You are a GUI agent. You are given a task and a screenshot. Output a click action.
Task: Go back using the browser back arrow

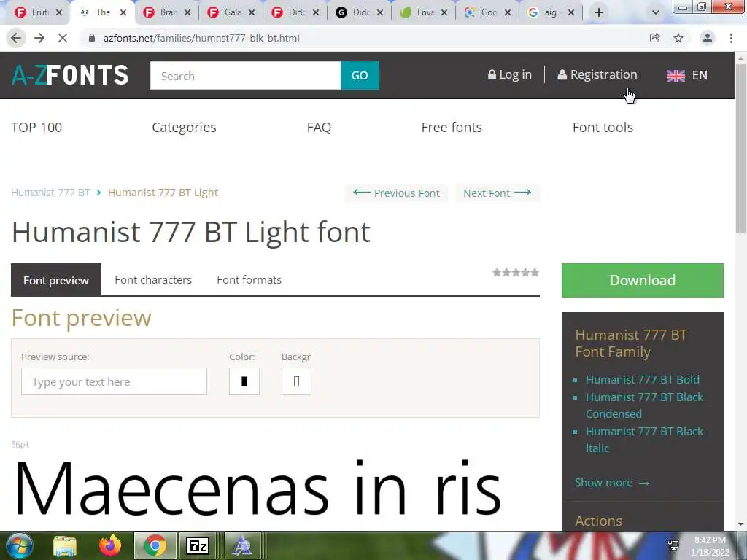[x=16, y=38]
